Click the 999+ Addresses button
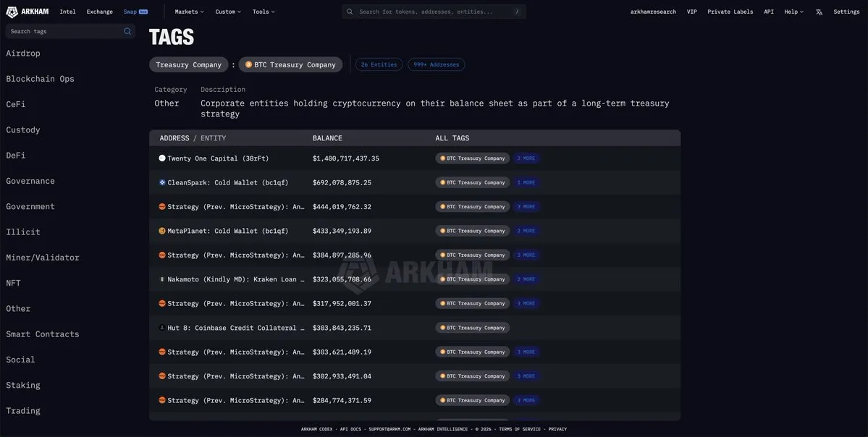The height and width of the screenshot is (437, 868). click(436, 64)
